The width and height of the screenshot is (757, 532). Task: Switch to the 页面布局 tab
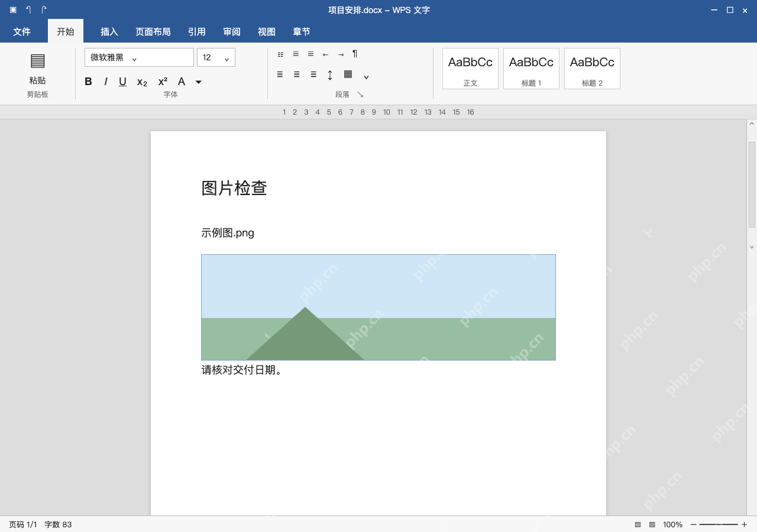click(153, 32)
